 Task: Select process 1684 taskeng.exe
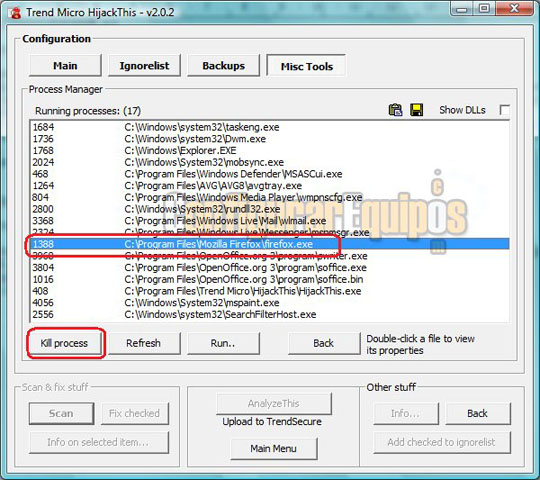(269, 127)
